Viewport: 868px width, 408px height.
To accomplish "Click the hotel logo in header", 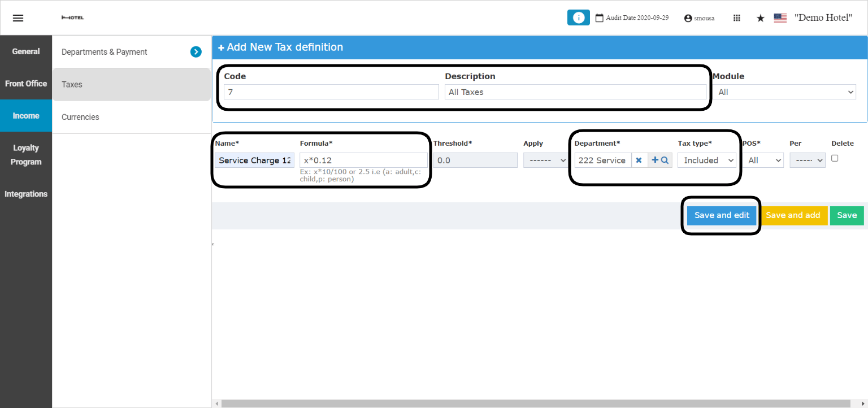I will click(x=72, y=18).
